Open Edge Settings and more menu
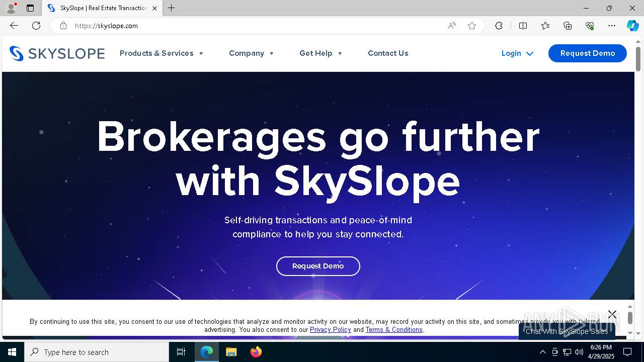The image size is (644, 362). point(612,26)
